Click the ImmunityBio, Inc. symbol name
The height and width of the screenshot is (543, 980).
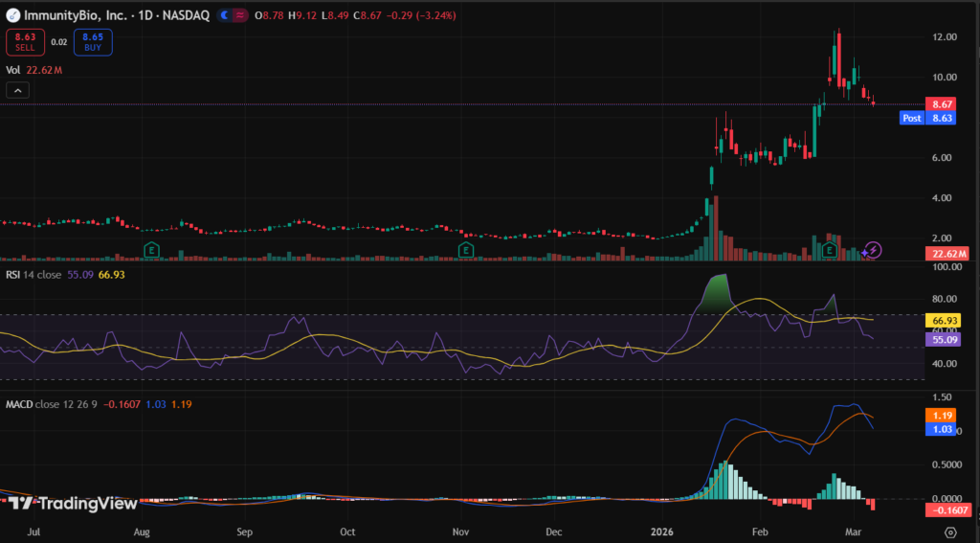[74, 16]
